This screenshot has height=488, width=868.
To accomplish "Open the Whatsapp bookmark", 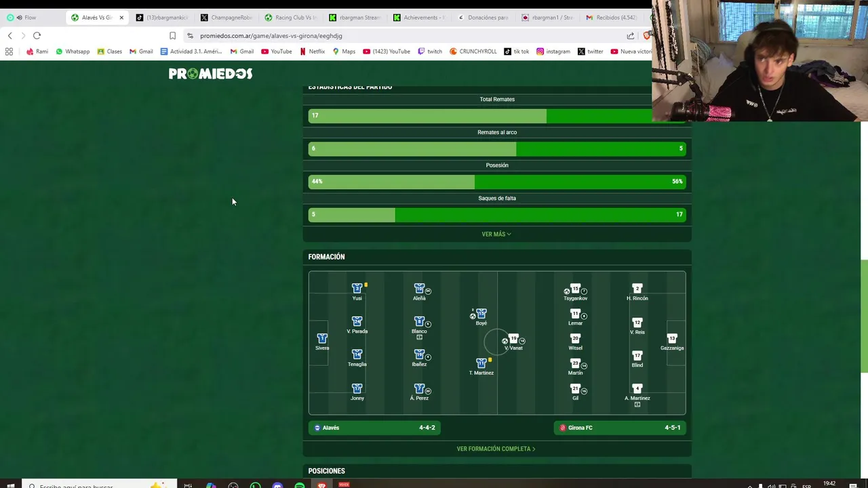I will coord(73,52).
